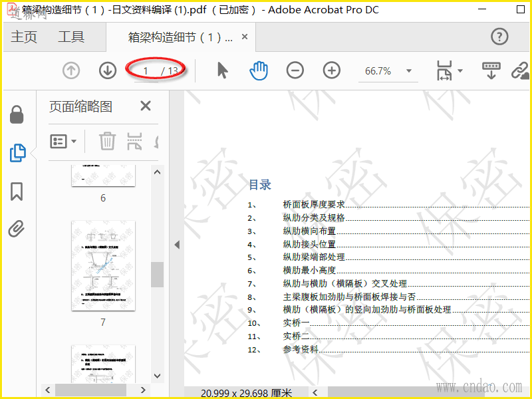Image resolution: width=532 pixels, height=399 pixels.
Task: Go to next page with down arrow
Action: (108, 70)
